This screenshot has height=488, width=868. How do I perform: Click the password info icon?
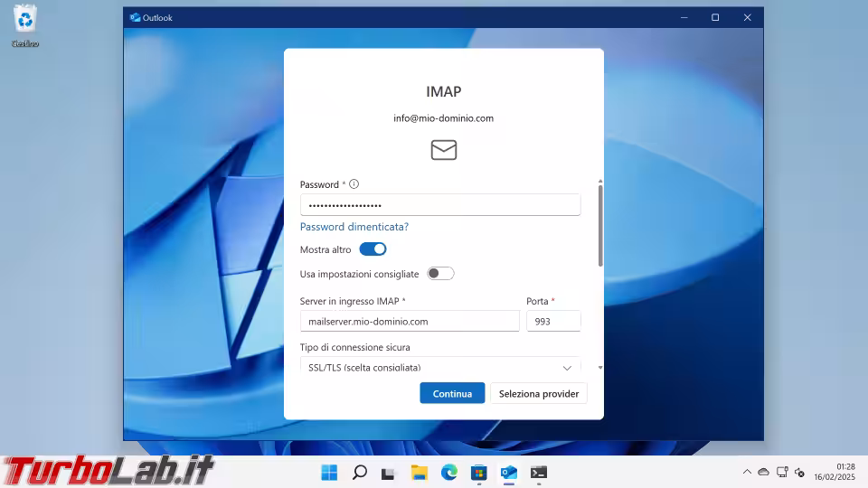tap(354, 184)
